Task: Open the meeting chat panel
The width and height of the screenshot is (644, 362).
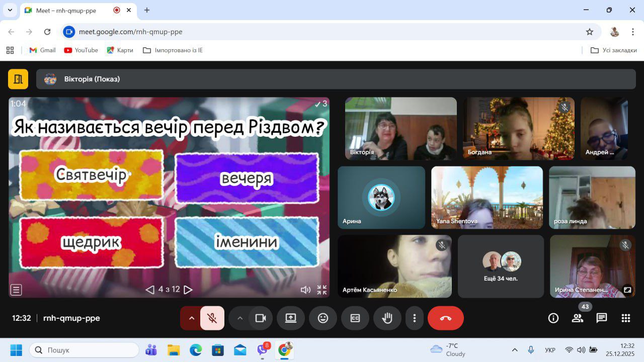Action: 601,318
